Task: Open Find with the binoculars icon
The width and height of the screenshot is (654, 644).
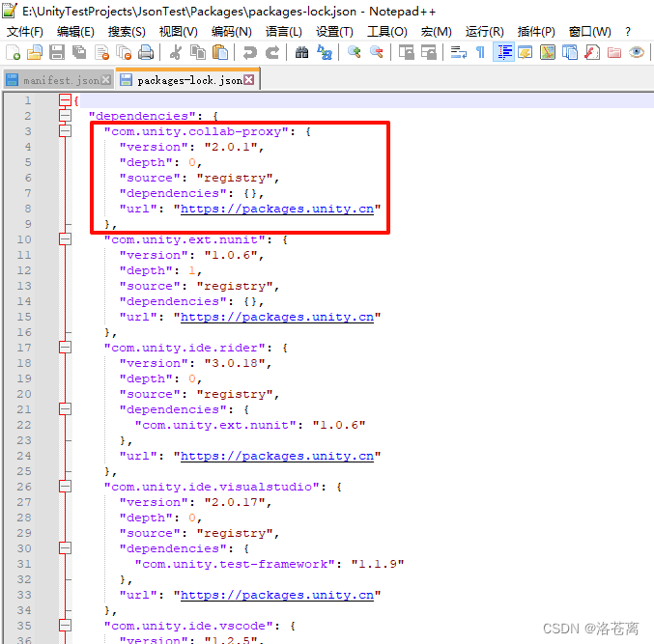Action: click(301, 52)
